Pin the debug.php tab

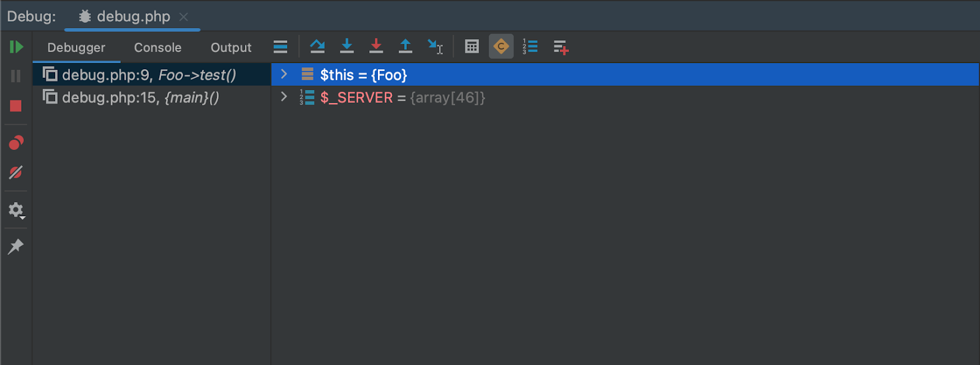[16, 246]
